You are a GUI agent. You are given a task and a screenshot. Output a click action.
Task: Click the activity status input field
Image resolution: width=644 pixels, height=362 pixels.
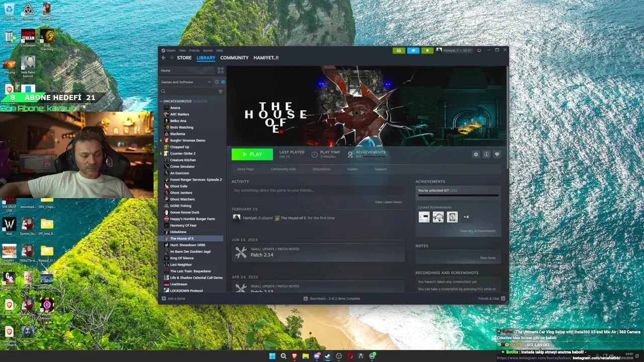(317, 191)
